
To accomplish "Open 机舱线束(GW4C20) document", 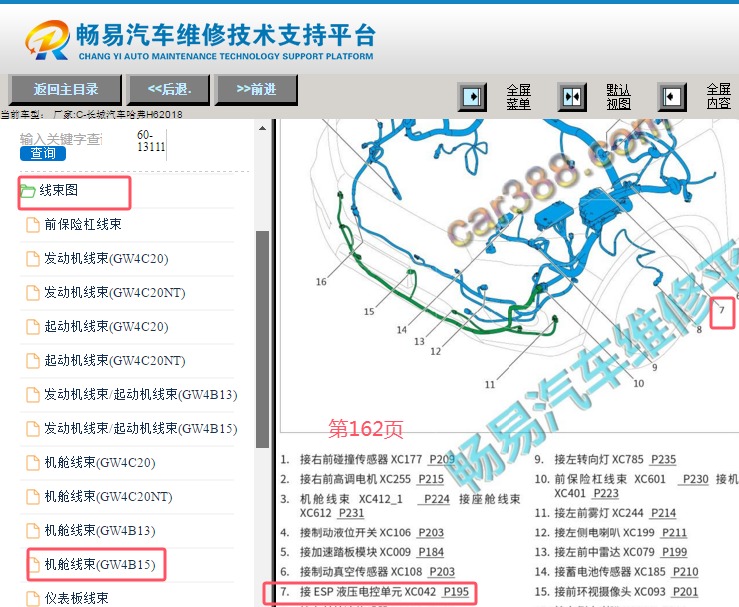I will (x=100, y=462).
